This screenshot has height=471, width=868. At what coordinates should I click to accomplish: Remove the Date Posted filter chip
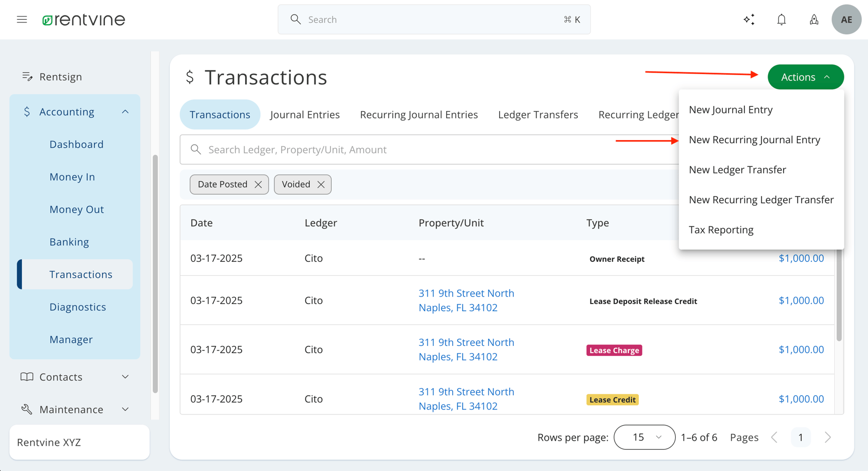[258, 185]
